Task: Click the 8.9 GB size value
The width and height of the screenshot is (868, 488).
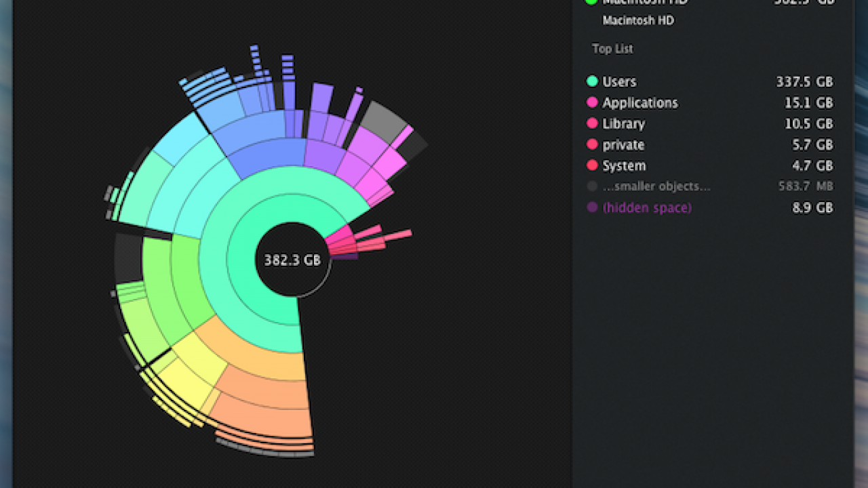Action: coord(812,208)
